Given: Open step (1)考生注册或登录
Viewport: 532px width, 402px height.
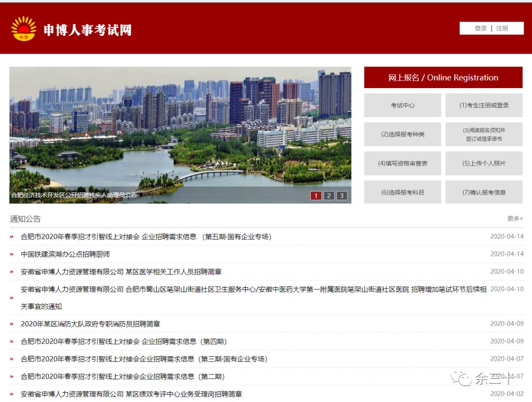Looking at the screenshot, I should (x=484, y=105).
